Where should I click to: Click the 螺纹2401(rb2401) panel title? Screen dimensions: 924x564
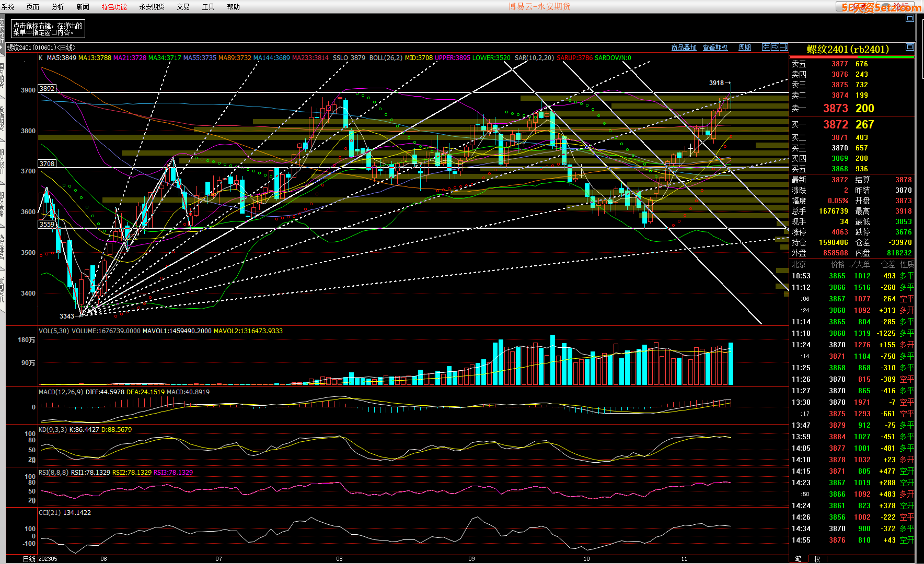point(848,49)
